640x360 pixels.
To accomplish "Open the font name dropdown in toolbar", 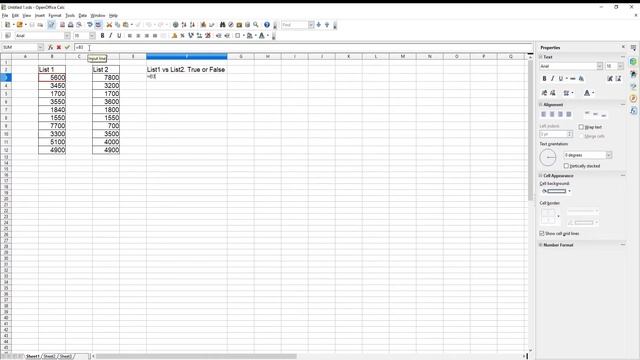I will tap(67, 36).
